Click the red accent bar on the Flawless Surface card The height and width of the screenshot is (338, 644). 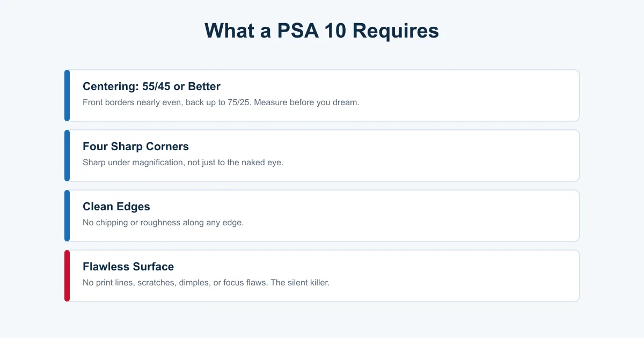(67, 276)
